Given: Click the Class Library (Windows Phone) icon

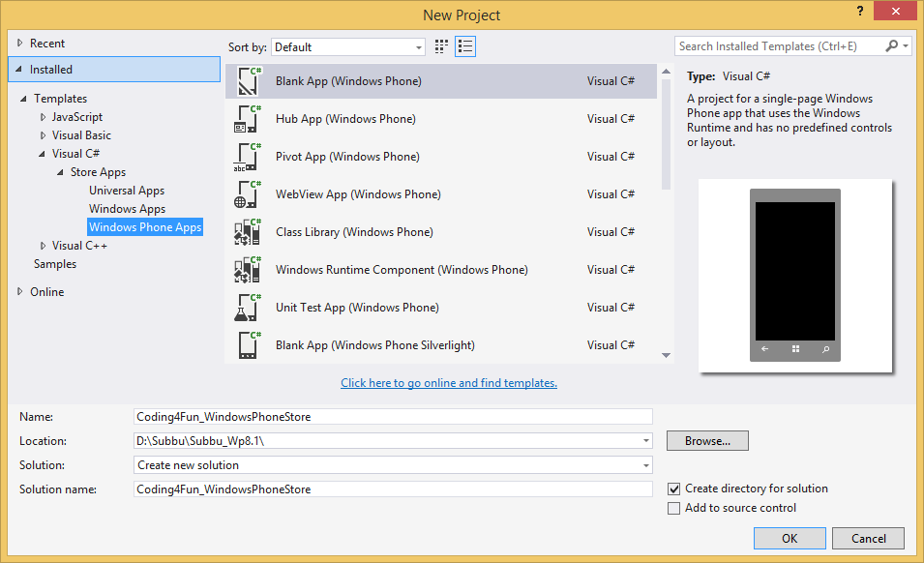Looking at the screenshot, I should (x=244, y=231).
